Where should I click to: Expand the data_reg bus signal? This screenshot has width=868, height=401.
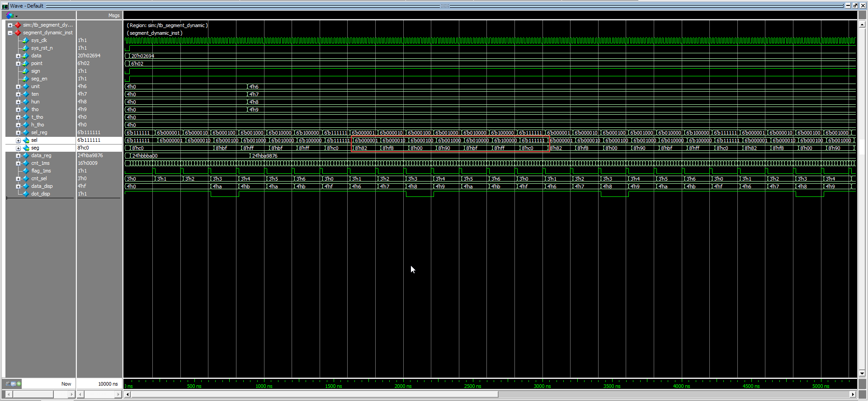point(18,155)
